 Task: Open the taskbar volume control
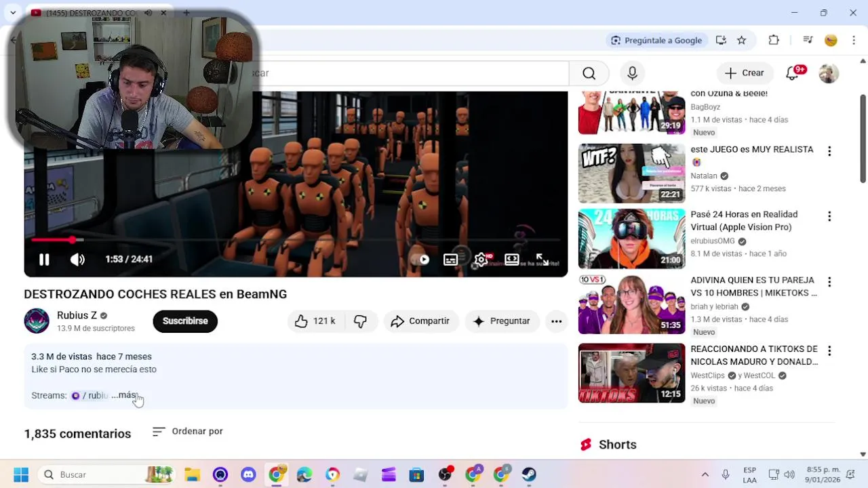[x=789, y=474]
